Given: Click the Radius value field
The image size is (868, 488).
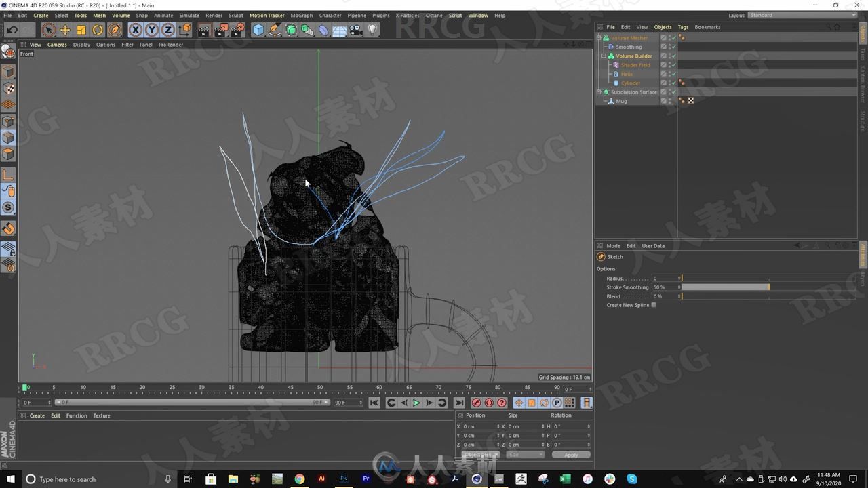Looking at the screenshot, I should tap(665, 279).
